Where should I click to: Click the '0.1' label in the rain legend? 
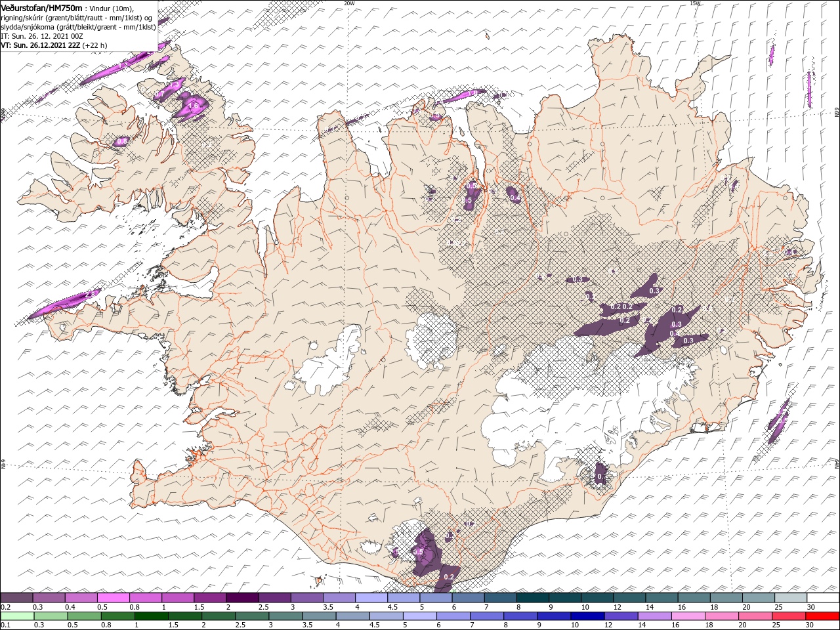coord(5,625)
